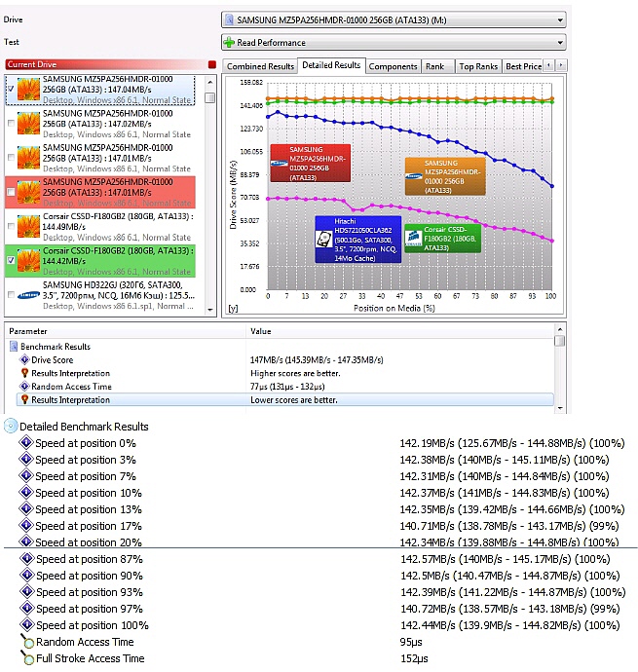Image resolution: width=638 pixels, height=672 pixels.
Task: Click the Benchmark Results document icon
Action: [14, 347]
